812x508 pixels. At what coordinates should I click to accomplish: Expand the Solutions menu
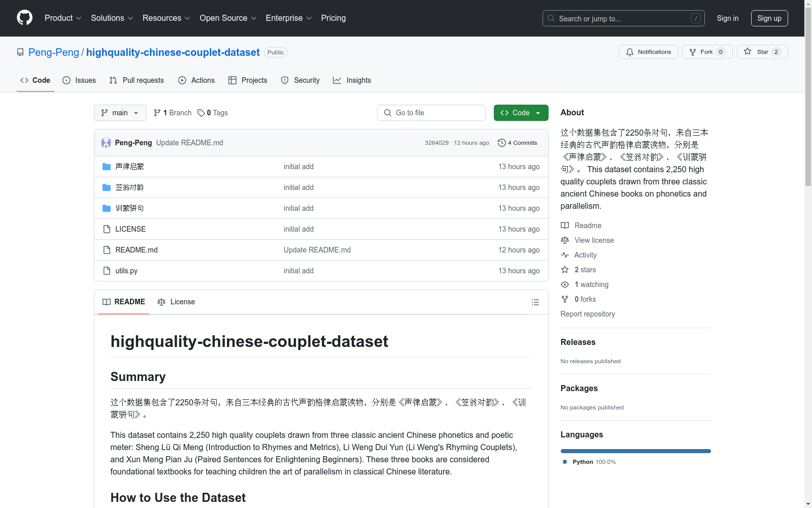coord(112,18)
